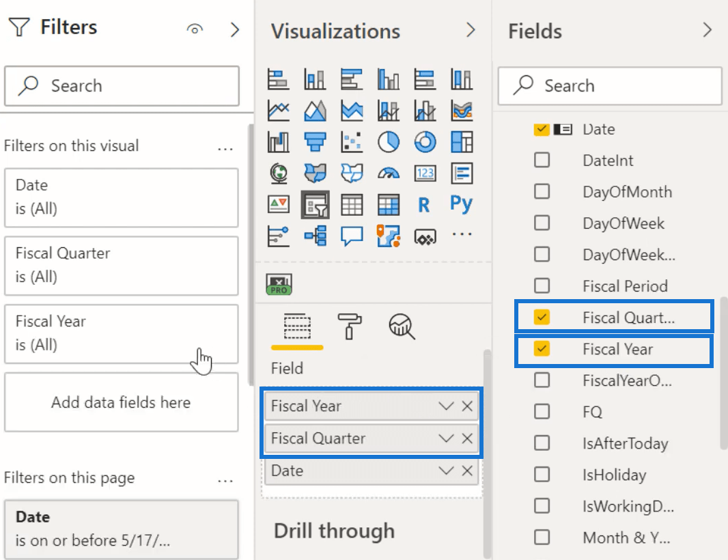728x560 pixels.
Task: Select the key influencers visual
Action: [x=278, y=236]
